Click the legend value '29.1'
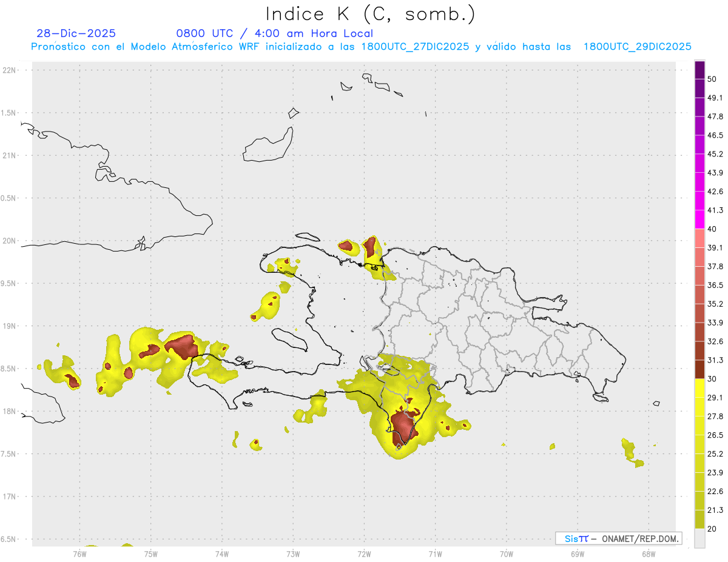This screenshot has height=562, width=728. tap(715, 398)
